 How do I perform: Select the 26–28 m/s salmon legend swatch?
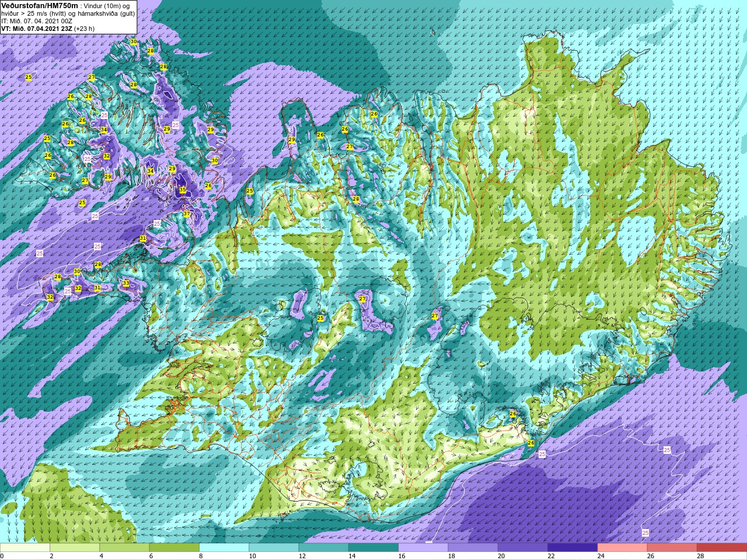coord(672,548)
